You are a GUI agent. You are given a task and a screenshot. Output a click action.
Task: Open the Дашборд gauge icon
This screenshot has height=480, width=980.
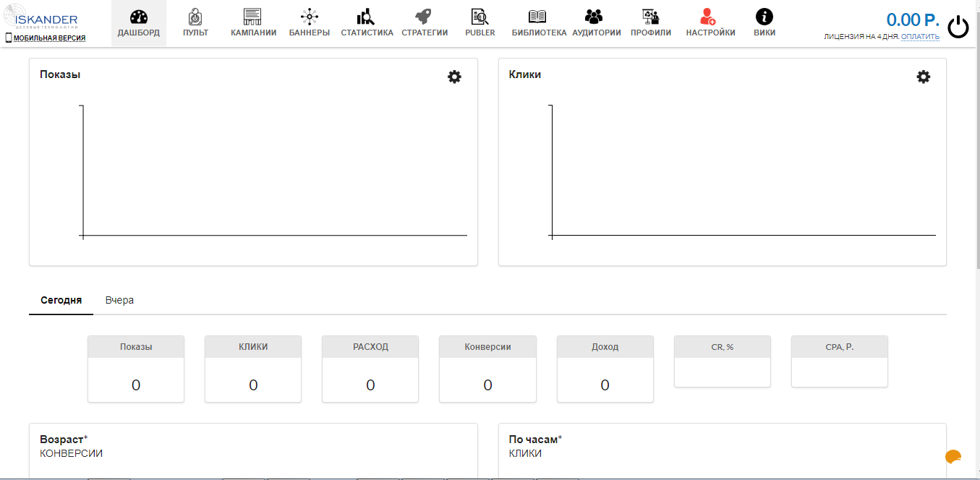tap(139, 17)
